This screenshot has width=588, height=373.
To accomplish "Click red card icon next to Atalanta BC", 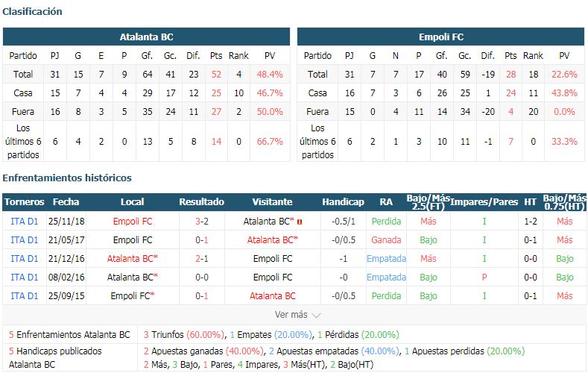I will coord(300,222).
